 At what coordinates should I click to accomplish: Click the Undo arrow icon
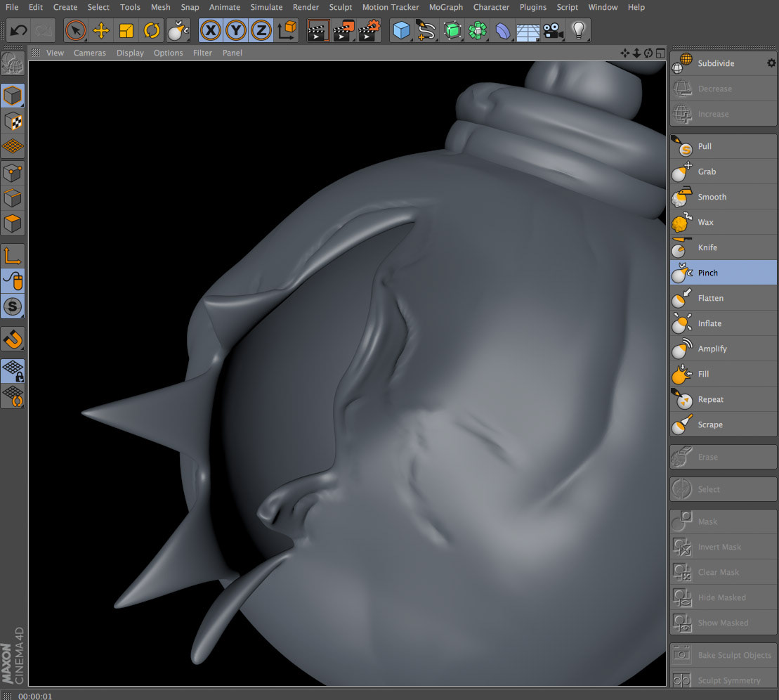pos(19,31)
